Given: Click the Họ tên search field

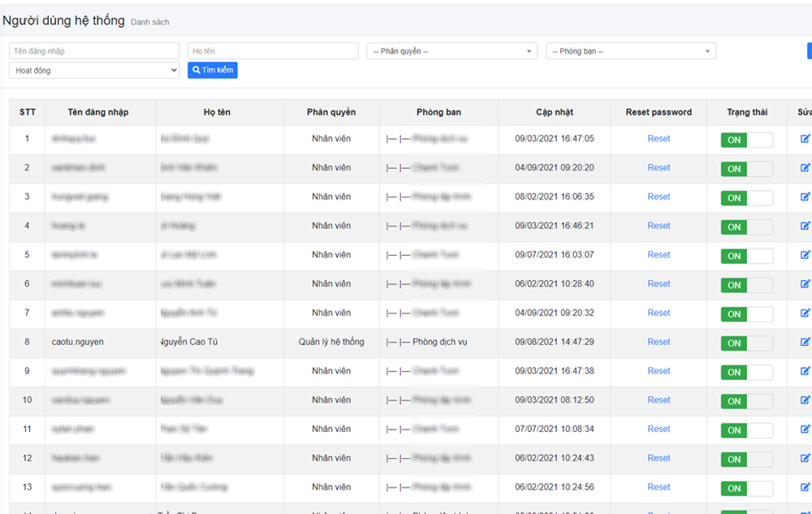Looking at the screenshot, I should pos(273,51).
